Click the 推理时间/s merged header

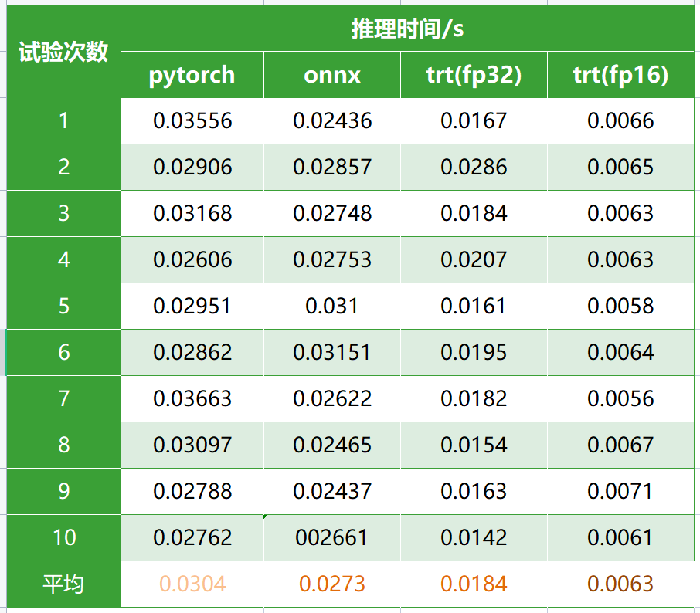[408, 29]
